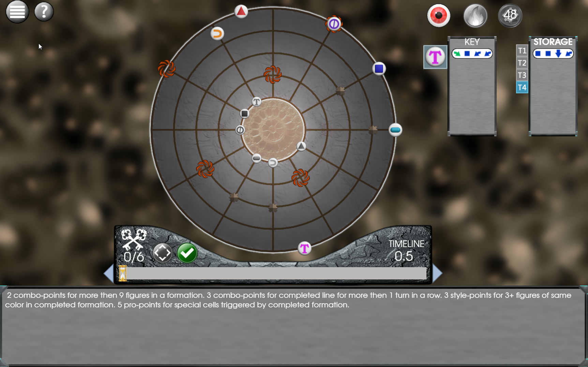
Task: Confirm move with green checkmark button
Action: point(187,253)
